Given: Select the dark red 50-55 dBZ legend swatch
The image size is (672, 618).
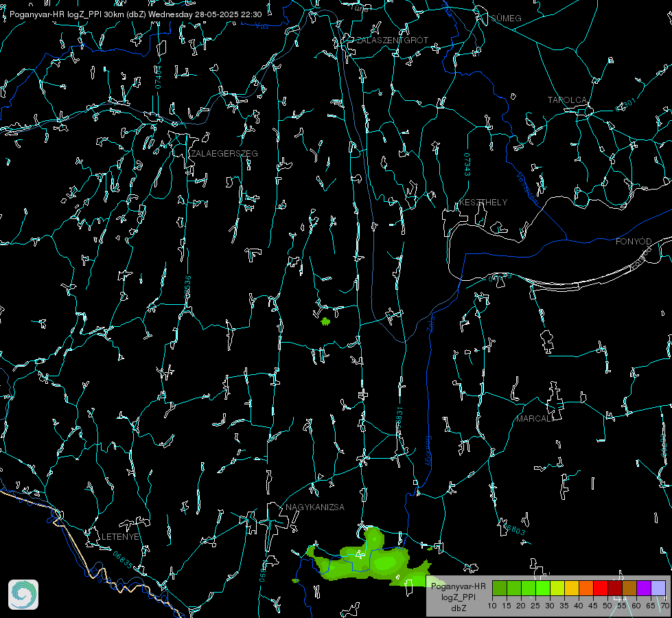Looking at the screenshot, I should tap(615, 588).
